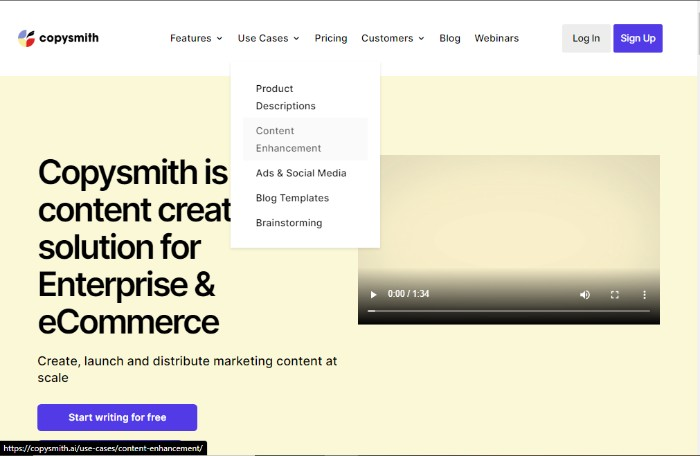Enter fullscreen on the video
Viewport: 700px width, 456px height.
(615, 294)
